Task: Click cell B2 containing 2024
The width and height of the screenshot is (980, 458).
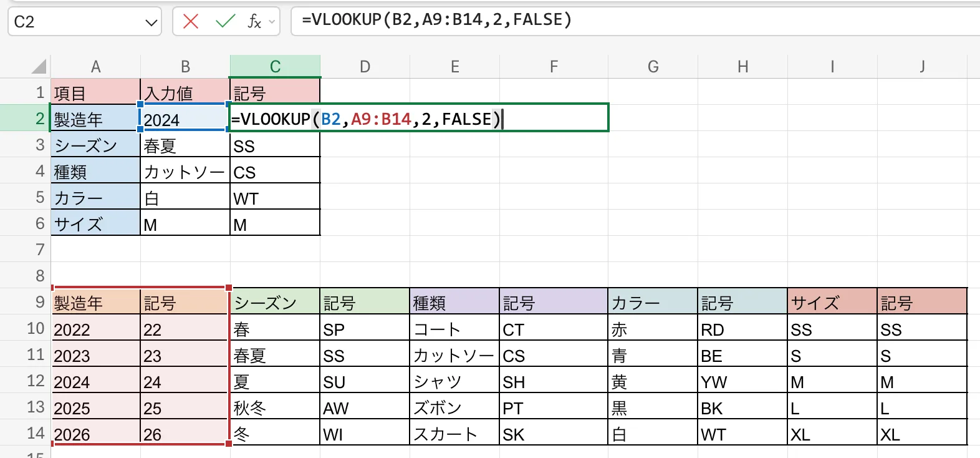Action: point(185,119)
